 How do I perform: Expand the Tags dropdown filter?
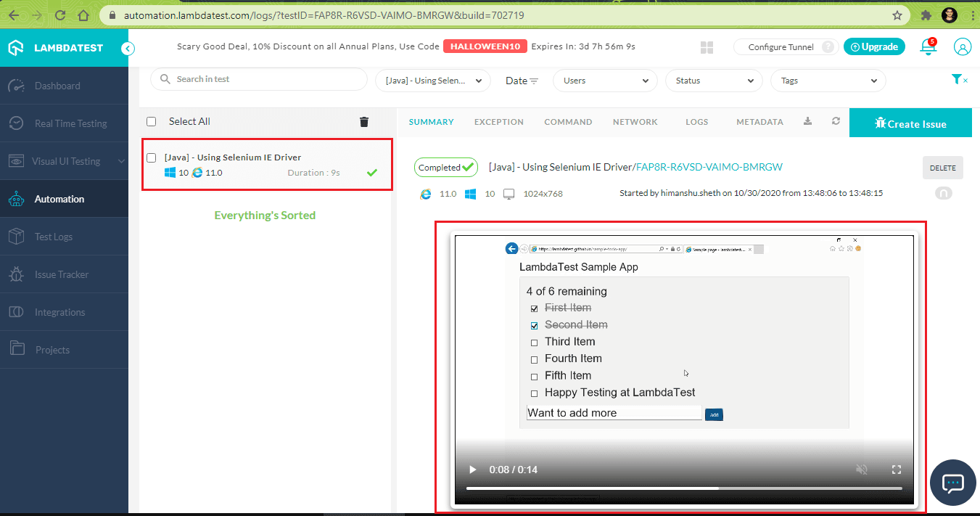point(828,81)
